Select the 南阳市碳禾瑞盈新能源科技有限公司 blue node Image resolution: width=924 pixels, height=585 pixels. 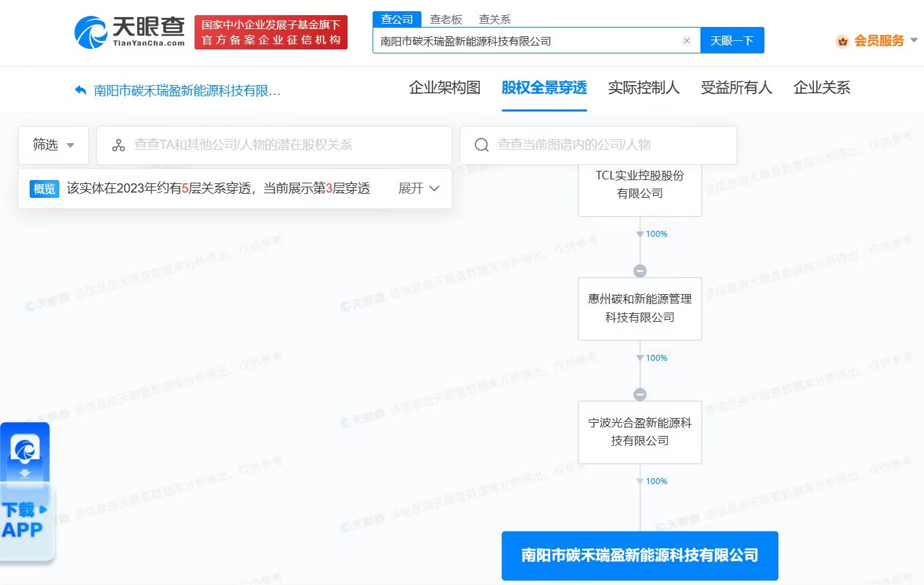tap(640, 555)
